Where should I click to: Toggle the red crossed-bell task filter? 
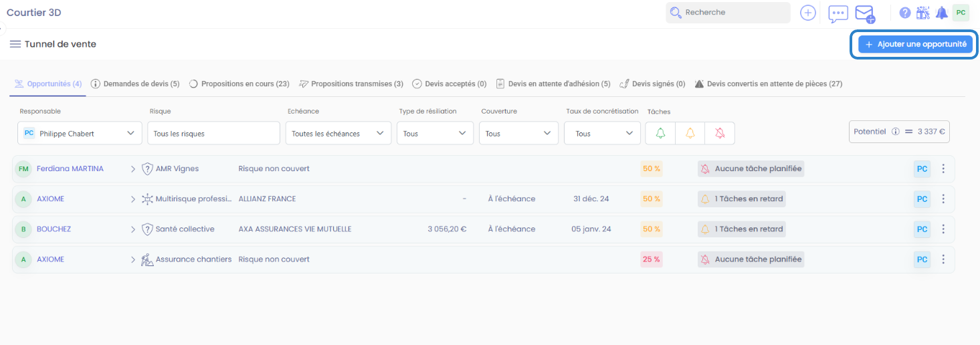click(720, 133)
